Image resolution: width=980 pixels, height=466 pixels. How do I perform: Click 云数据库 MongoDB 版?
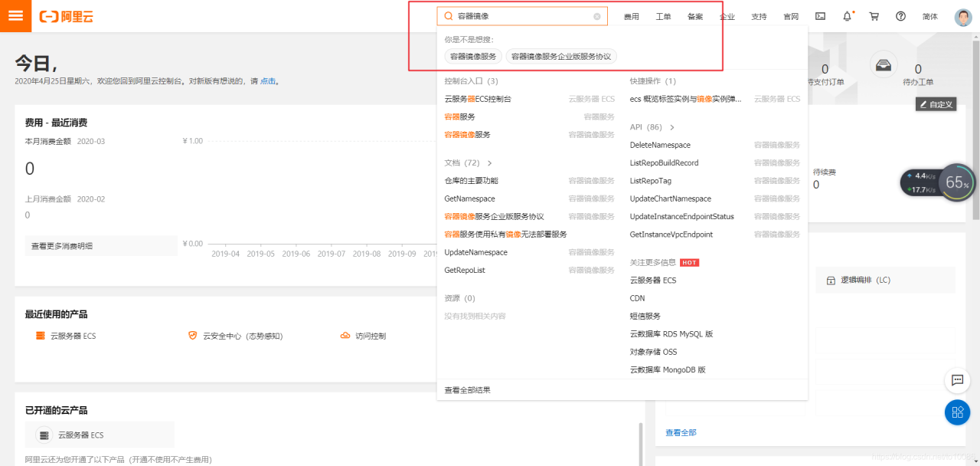point(668,369)
